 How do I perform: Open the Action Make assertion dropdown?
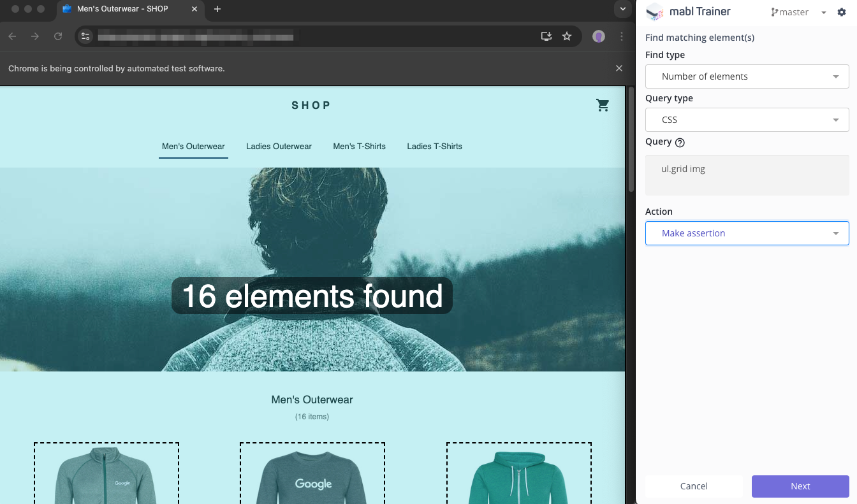click(747, 233)
